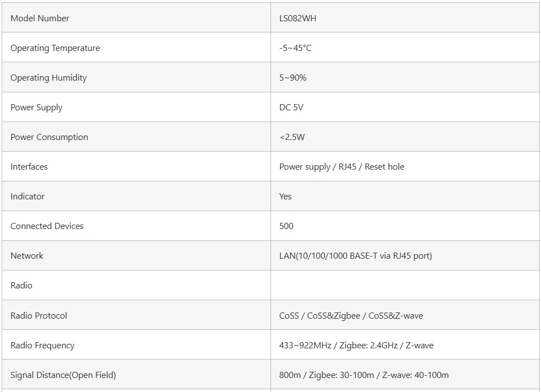
Task: Select the 5~90% humidity value
Action: click(293, 77)
